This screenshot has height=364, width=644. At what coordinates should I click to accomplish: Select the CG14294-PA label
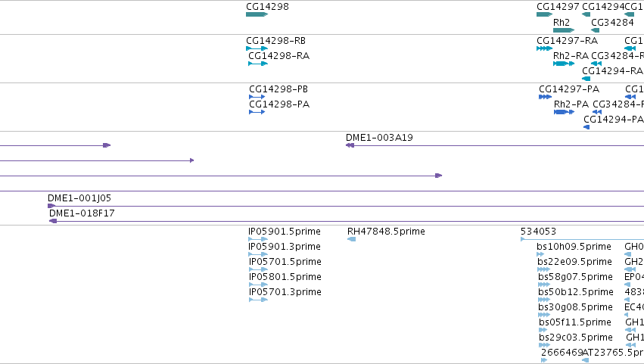click(x=613, y=120)
